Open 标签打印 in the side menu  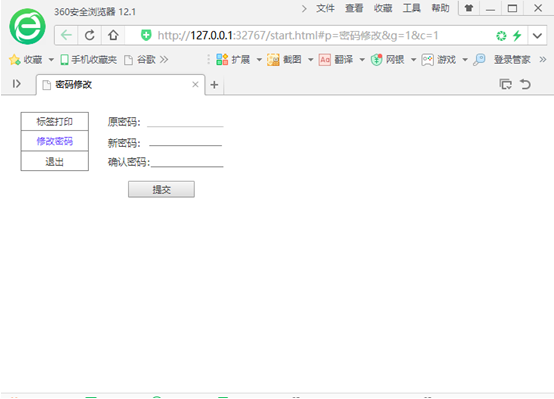[55, 122]
